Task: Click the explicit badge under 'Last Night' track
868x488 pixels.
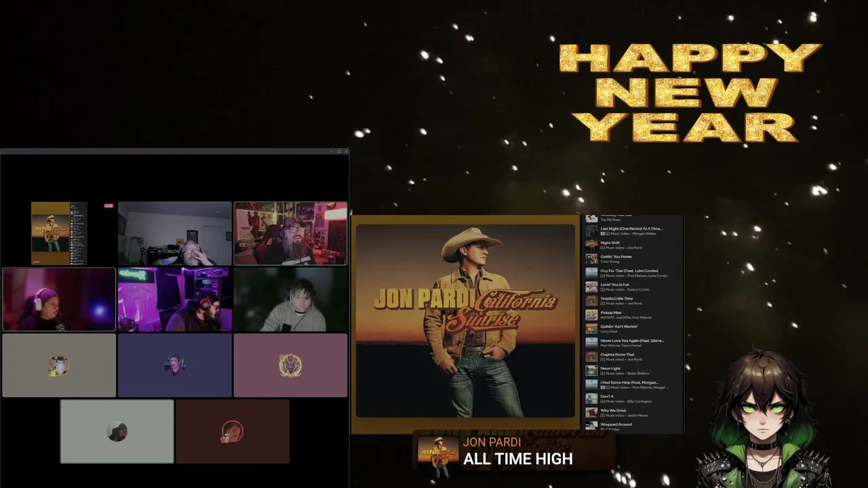Action: click(602, 234)
